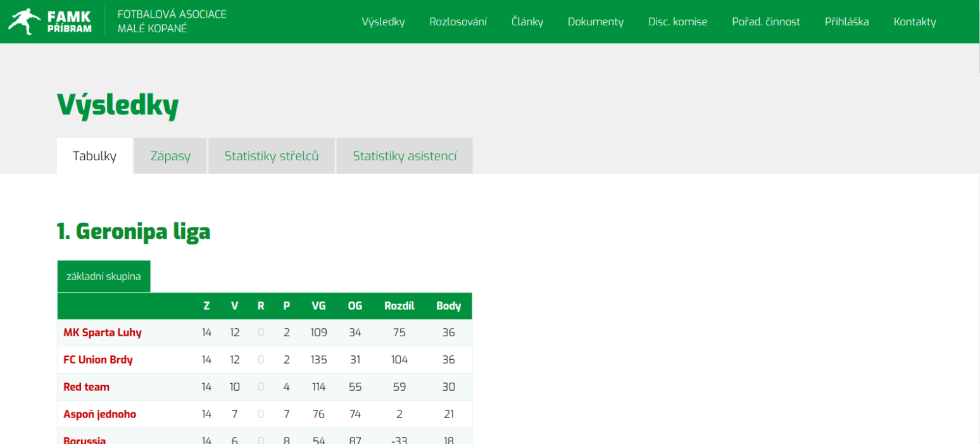Open the Red team link
The width and height of the screenshot is (980, 444).
click(86, 387)
